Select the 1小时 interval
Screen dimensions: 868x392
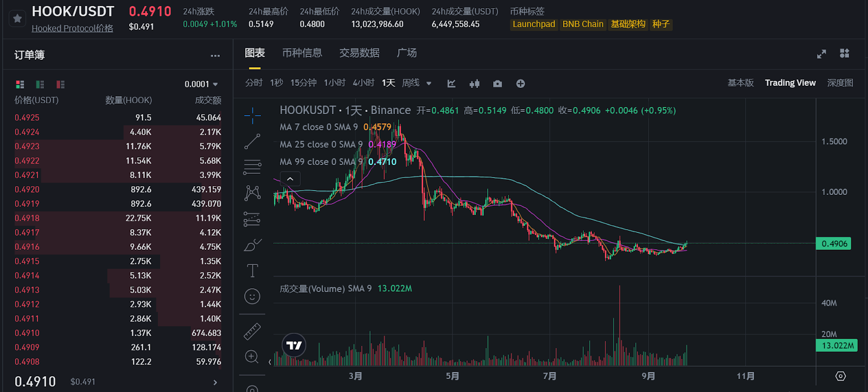pos(335,83)
